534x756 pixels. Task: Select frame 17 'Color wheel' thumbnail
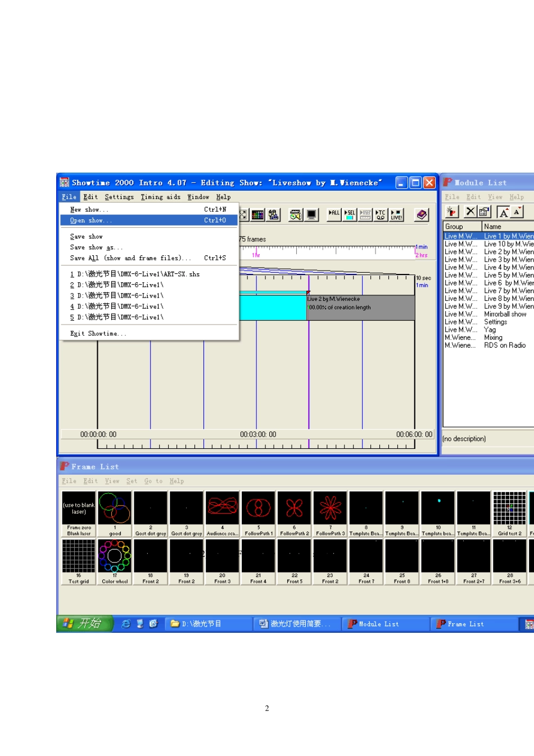coord(115,562)
